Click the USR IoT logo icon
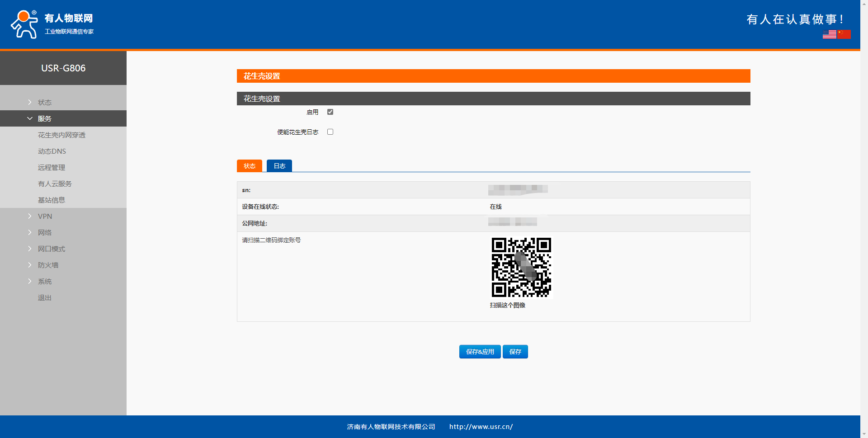The width and height of the screenshot is (868, 438). pyautogui.click(x=24, y=24)
